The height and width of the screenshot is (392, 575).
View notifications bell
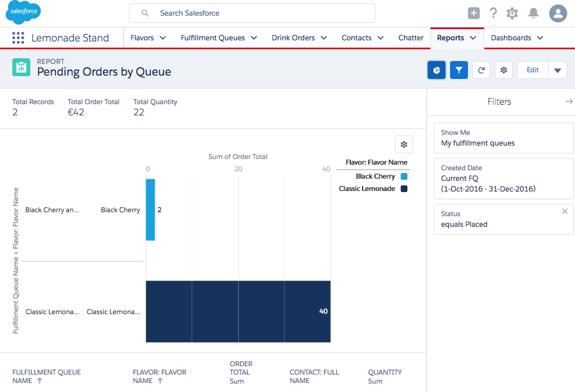click(x=534, y=13)
